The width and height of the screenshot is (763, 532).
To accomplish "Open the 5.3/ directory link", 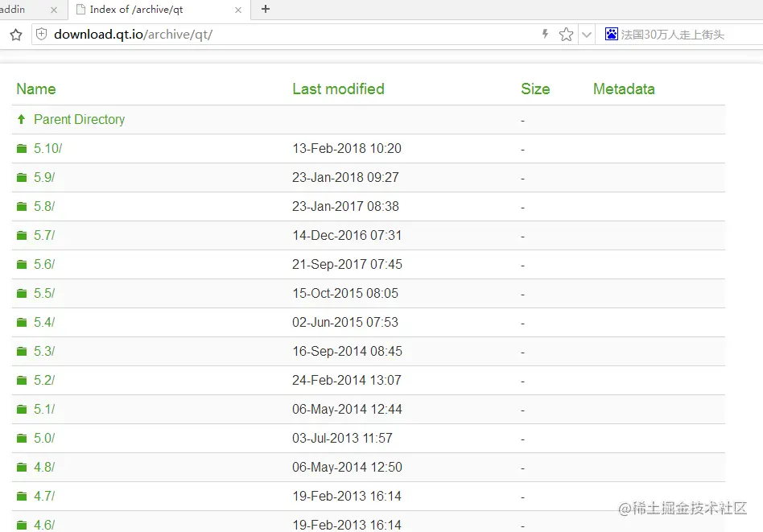I will click(x=44, y=351).
